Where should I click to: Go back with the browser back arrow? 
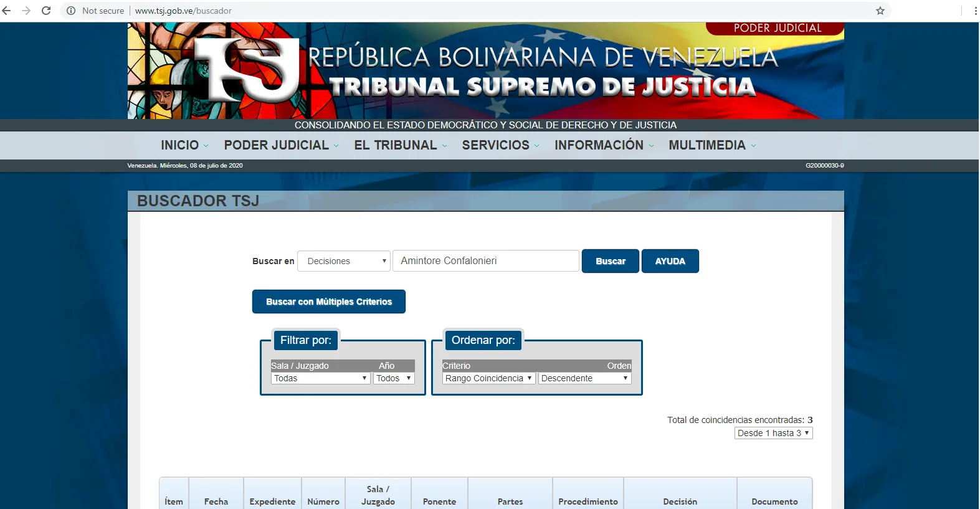(x=7, y=11)
